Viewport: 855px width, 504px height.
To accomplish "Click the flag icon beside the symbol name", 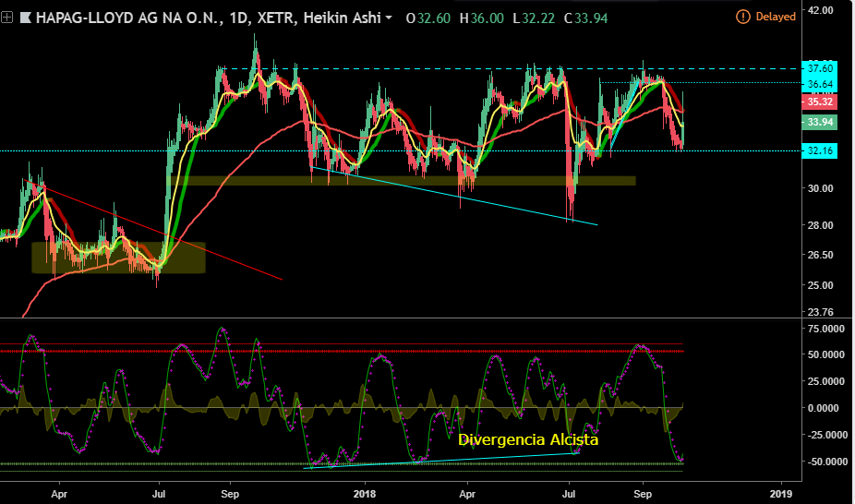I will (x=25, y=18).
